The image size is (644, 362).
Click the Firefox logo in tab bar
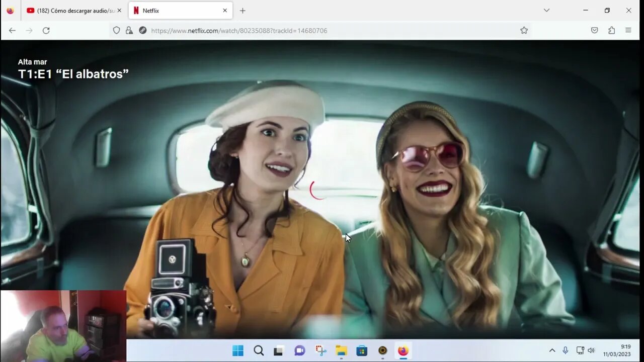click(10, 11)
